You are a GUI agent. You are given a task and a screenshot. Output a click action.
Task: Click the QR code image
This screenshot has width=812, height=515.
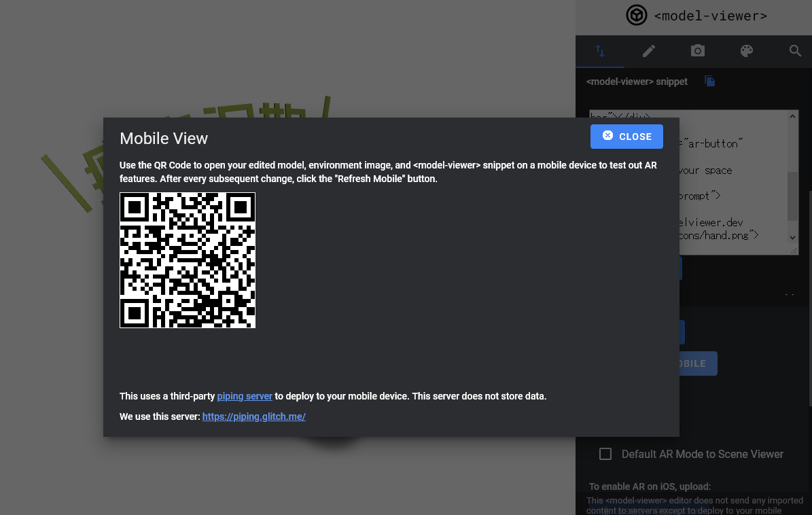(188, 260)
